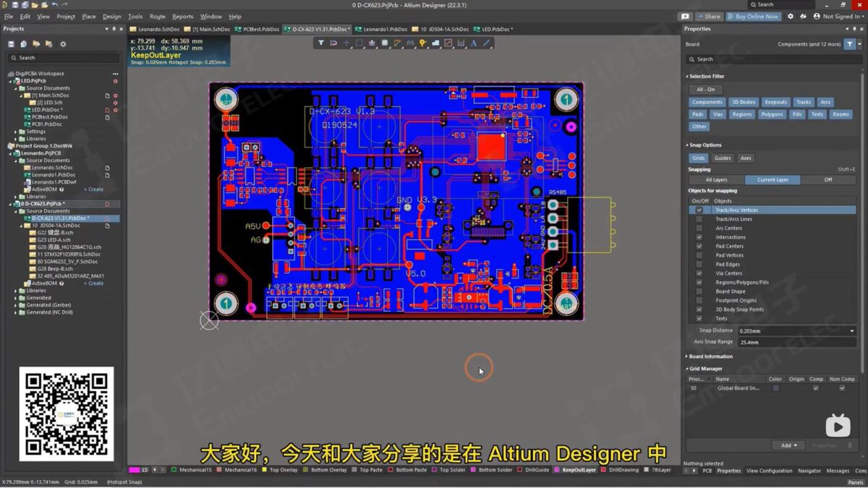Open the align objects tool
Screen dimensions: 868x488
tap(372, 43)
